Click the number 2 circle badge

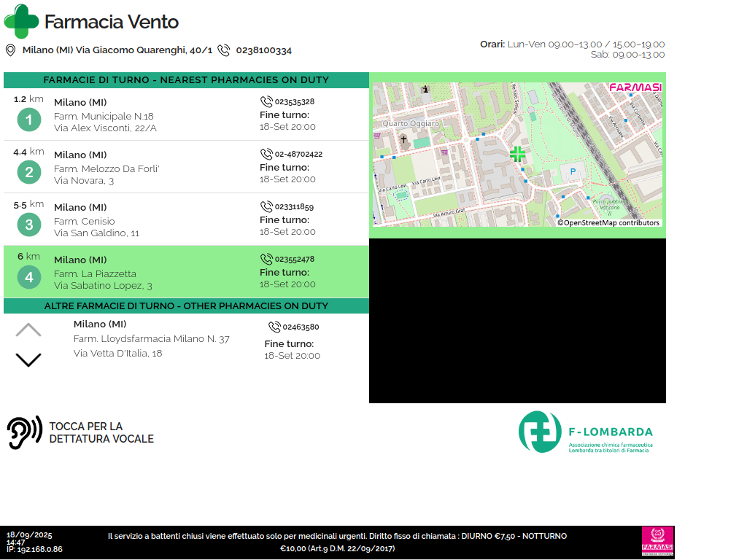pos(29,172)
